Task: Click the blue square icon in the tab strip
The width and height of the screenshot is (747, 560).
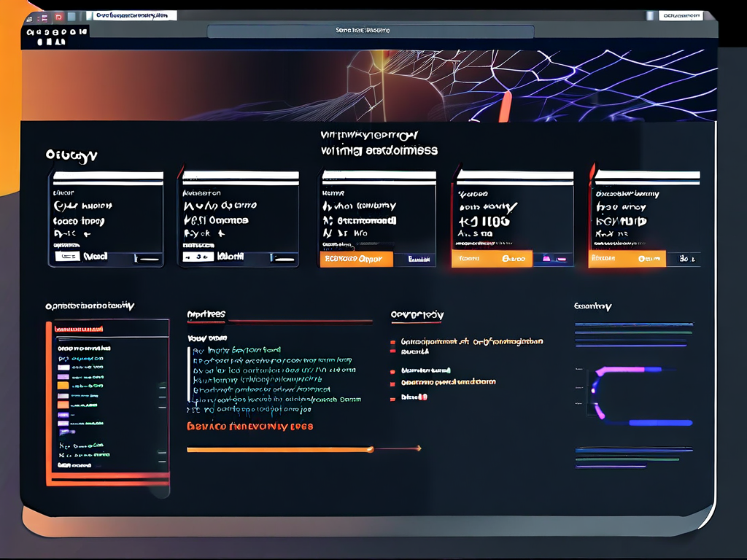Action: click(71, 17)
